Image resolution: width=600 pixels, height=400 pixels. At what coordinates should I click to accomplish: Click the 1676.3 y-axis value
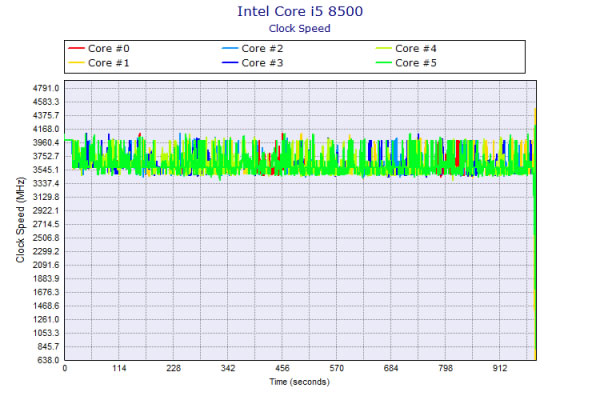(46, 292)
